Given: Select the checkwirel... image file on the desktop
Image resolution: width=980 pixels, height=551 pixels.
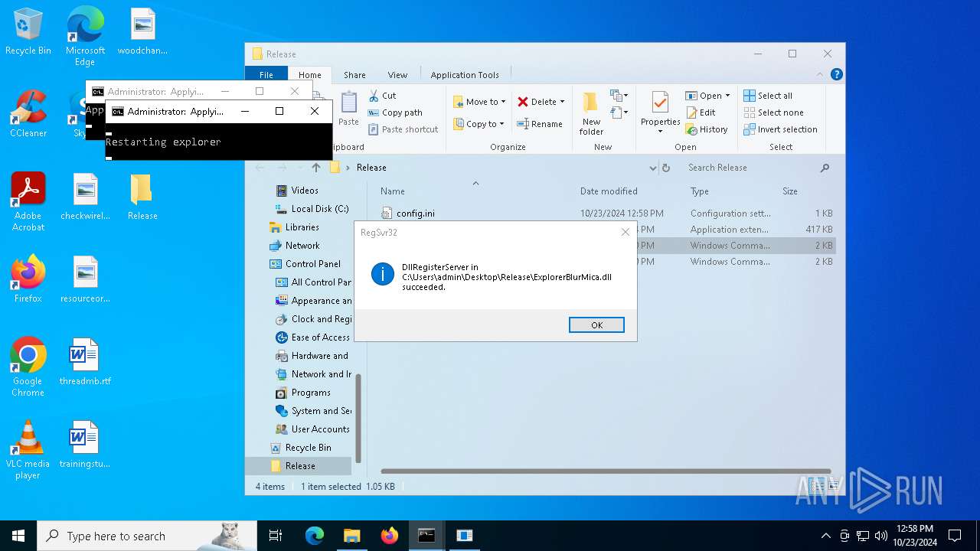Looking at the screenshot, I should tap(85, 196).
